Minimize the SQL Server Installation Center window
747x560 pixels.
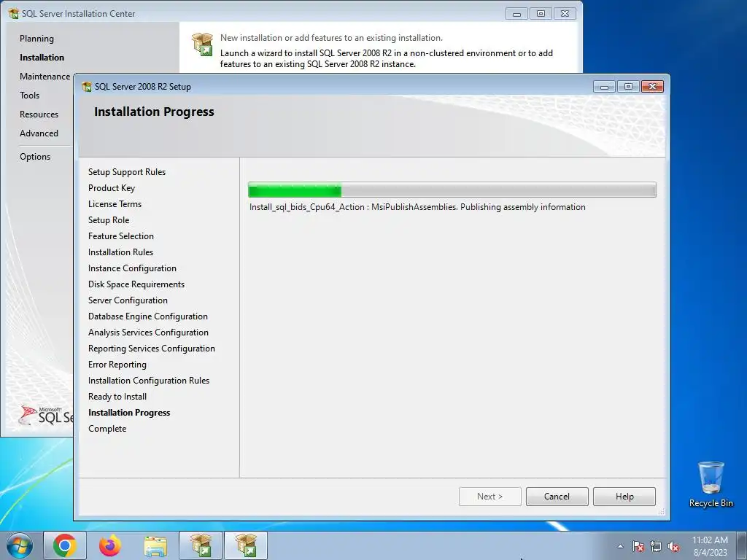(x=516, y=14)
